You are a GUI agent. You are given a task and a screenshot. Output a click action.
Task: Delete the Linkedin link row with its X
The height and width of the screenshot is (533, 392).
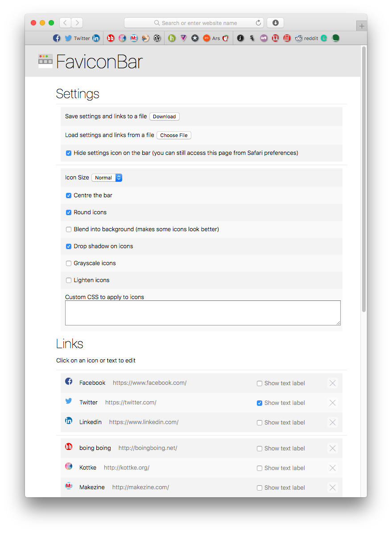click(x=333, y=423)
